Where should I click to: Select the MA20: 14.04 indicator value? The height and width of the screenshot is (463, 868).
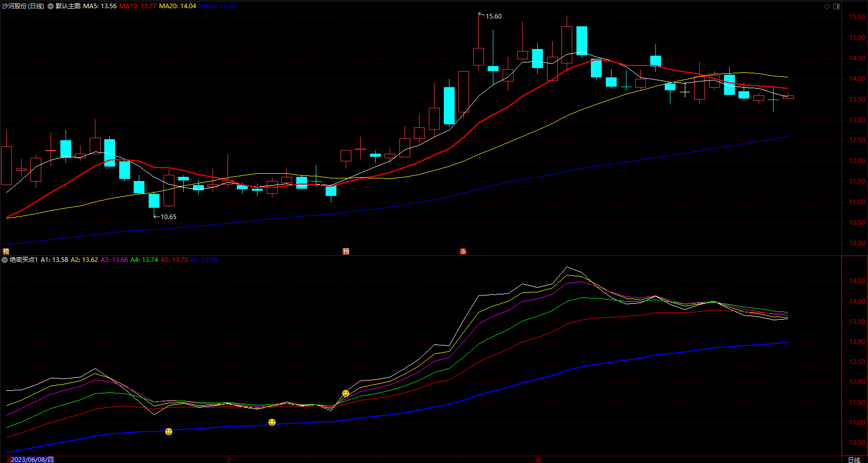178,6
